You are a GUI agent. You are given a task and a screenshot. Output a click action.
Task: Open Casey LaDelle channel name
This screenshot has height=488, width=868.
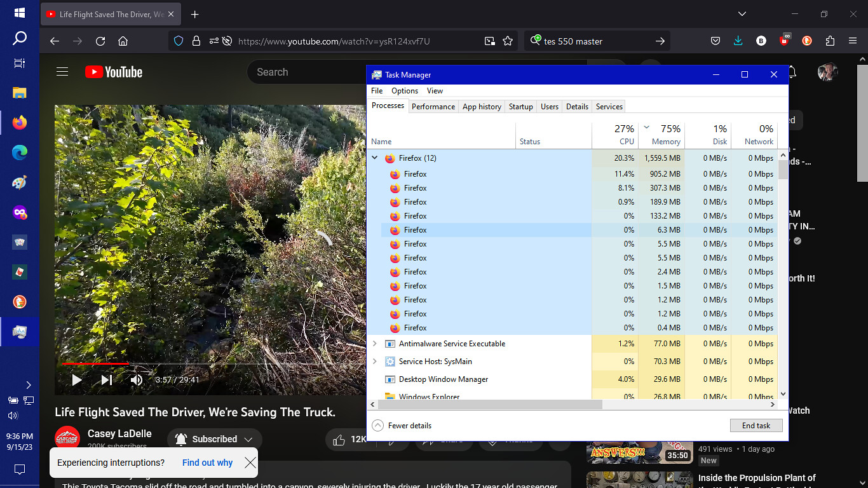pyautogui.click(x=119, y=434)
